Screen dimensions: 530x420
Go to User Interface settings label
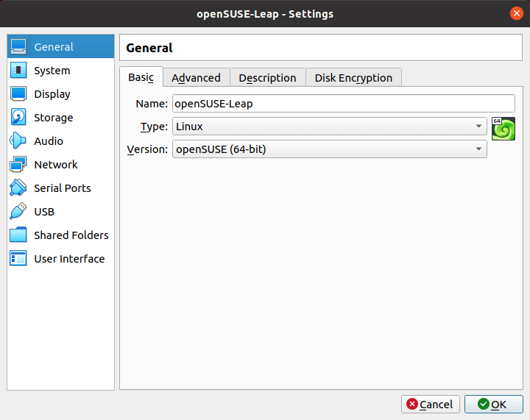coord(69,259)
